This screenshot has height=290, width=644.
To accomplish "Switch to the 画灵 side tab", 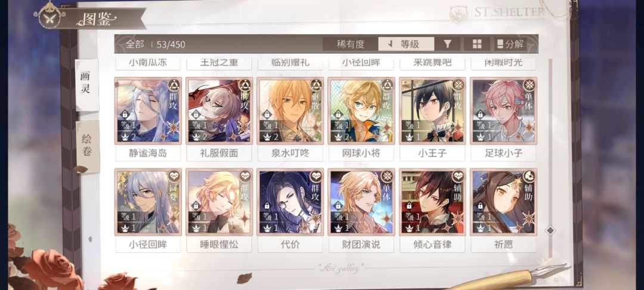I will point(86,85).
